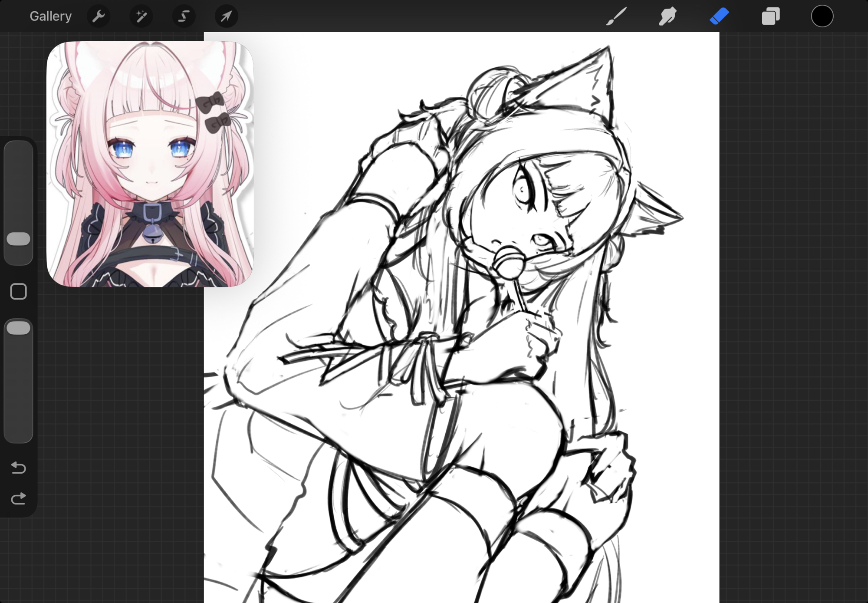
Task: Click the brush size slider handle
Action: pyautogui.click(x=19, y=239)
